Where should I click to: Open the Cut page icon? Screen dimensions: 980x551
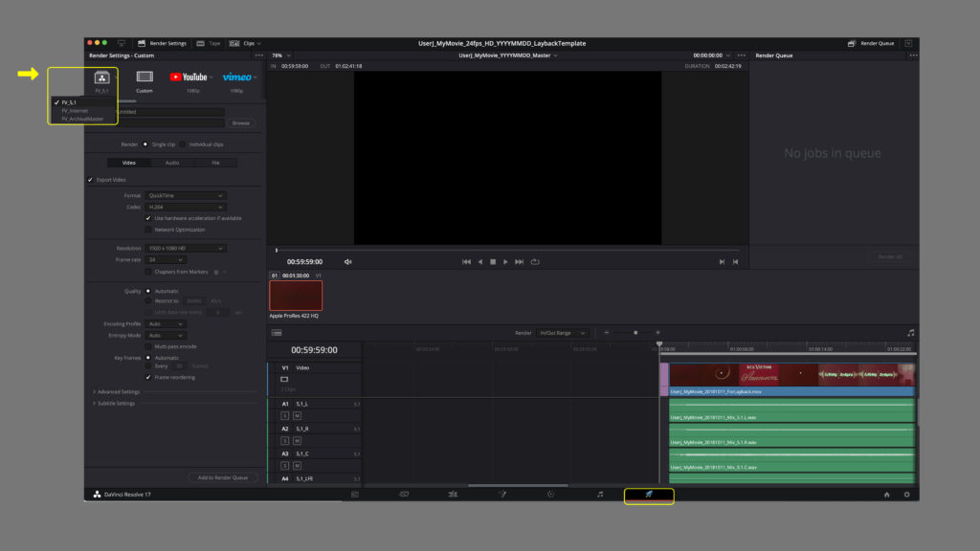(404, 495)
